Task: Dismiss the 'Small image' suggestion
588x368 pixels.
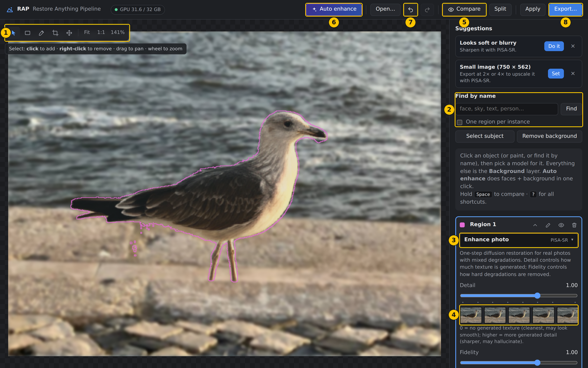Action: point(573,74)
